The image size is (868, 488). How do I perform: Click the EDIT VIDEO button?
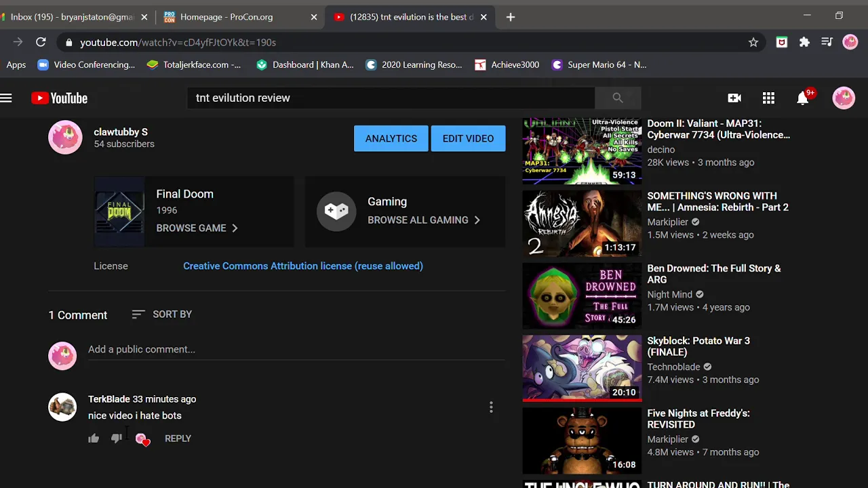(x=468, y=138)
